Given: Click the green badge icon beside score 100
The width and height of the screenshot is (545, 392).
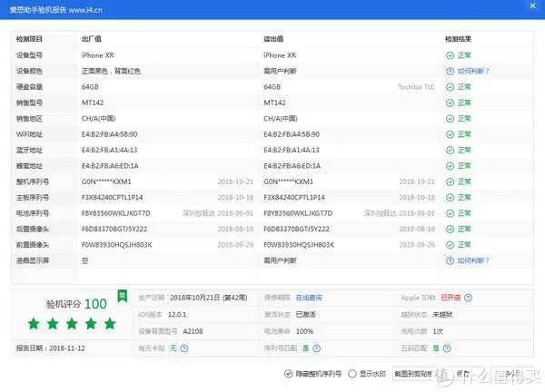Looking at the screenshot, I should (x=122, y=296).
